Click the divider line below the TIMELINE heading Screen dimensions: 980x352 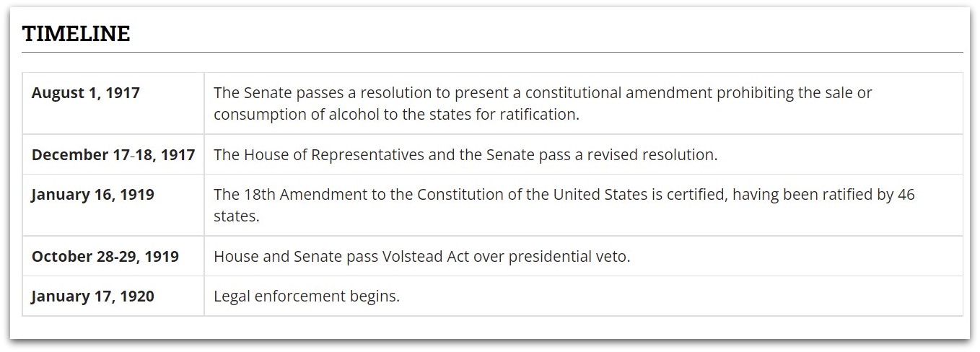point(492,53)
